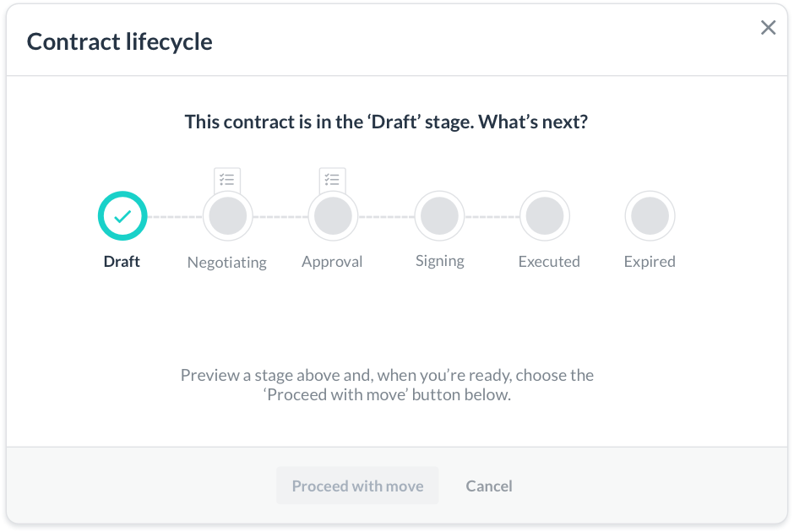Close the Contract lifecycle dialog

[x=768, y=27]
